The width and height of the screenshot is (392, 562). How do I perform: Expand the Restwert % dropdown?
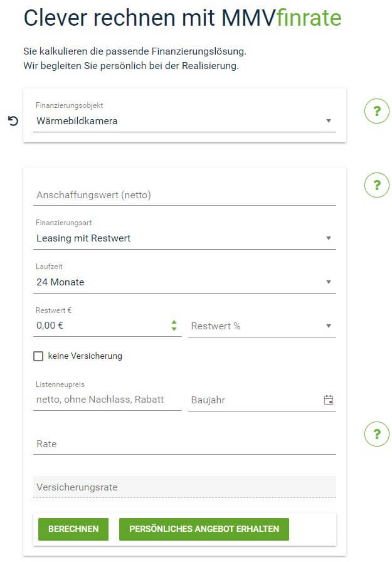point(262,326)
